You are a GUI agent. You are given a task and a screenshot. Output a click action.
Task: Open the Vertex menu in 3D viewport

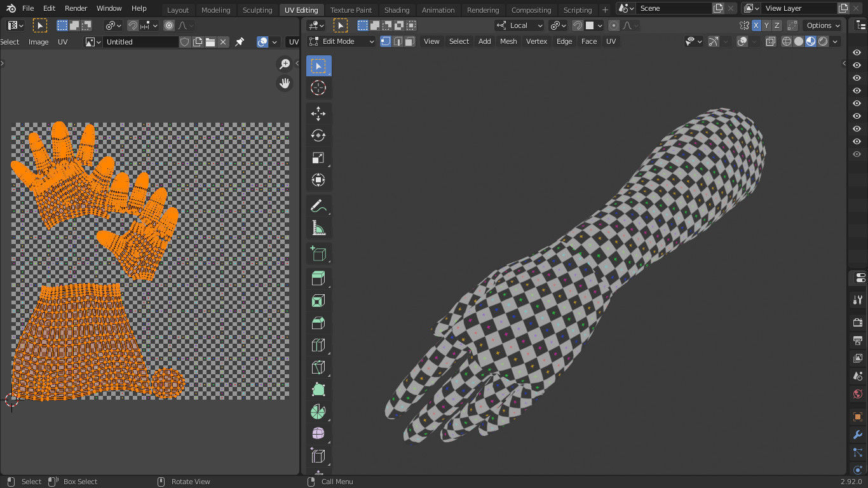536,41
